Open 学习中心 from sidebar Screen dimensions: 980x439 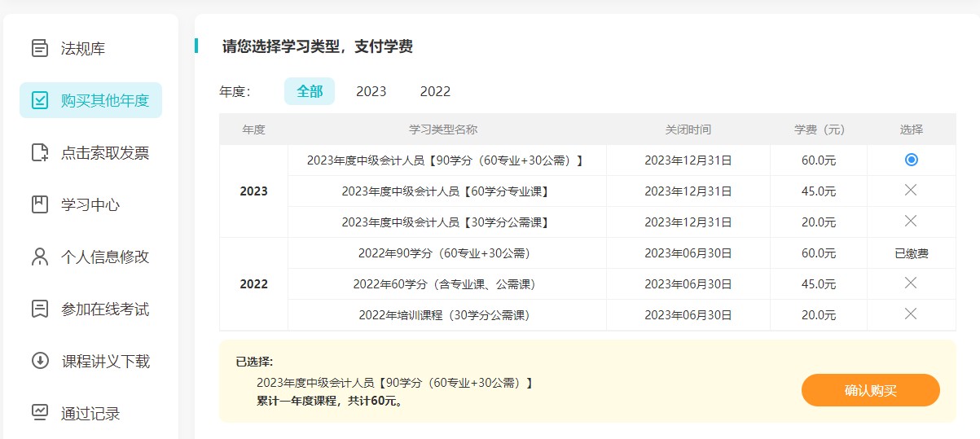point(90,204)
